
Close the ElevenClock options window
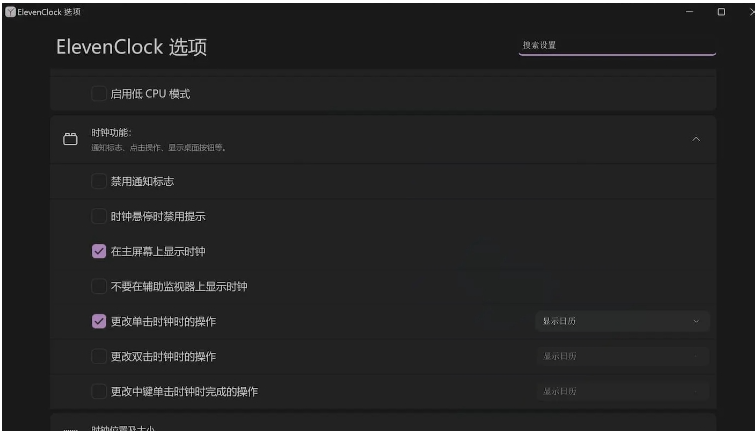click(x=748, y=12)
